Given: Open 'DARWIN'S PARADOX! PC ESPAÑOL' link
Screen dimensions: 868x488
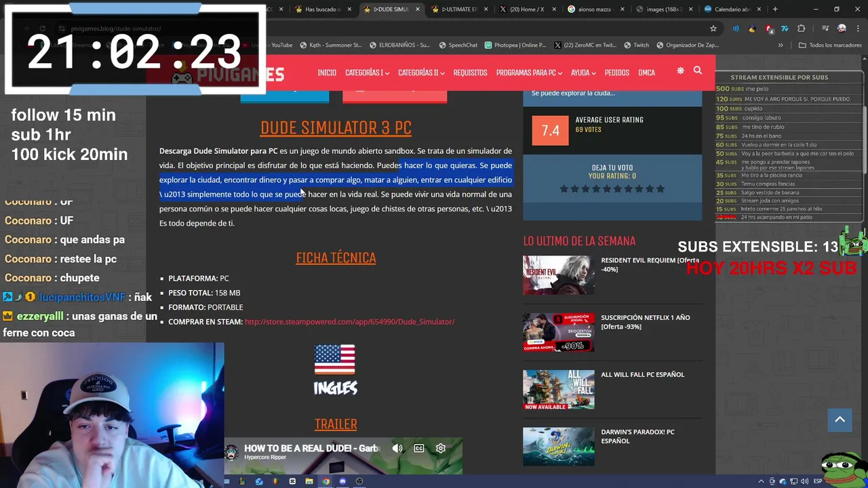Looking at the screenshot, I should coord(637,436).
